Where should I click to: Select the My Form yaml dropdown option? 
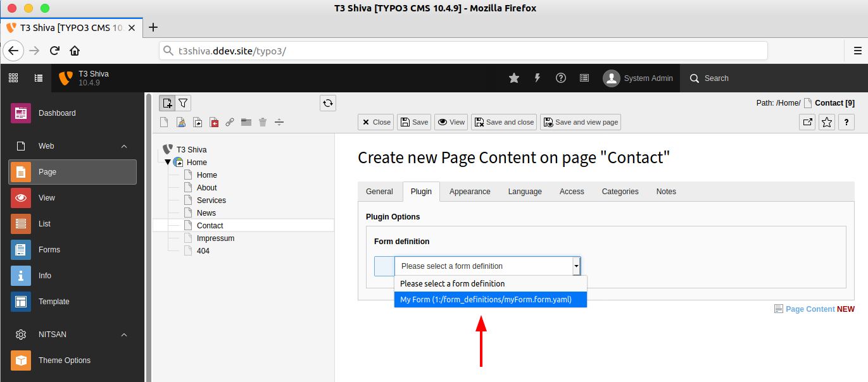[491, 299]
